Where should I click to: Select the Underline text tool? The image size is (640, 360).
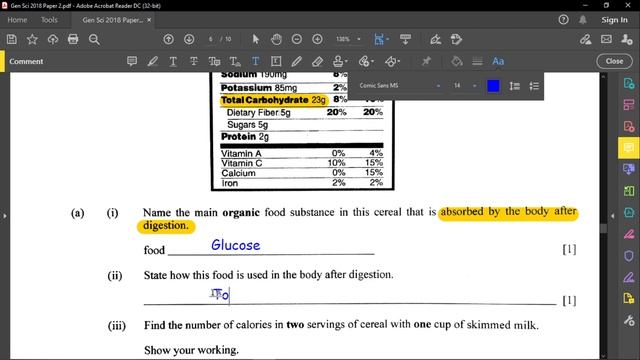tap(173, 61)
